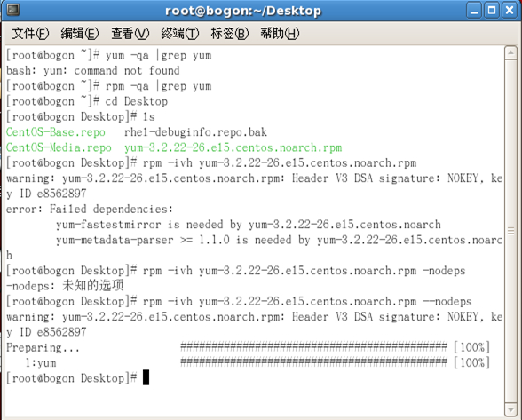This screenshot has width=522, height=420.
Task: Click the terminal window icon in title bar
Action: (x=12, y=10)
